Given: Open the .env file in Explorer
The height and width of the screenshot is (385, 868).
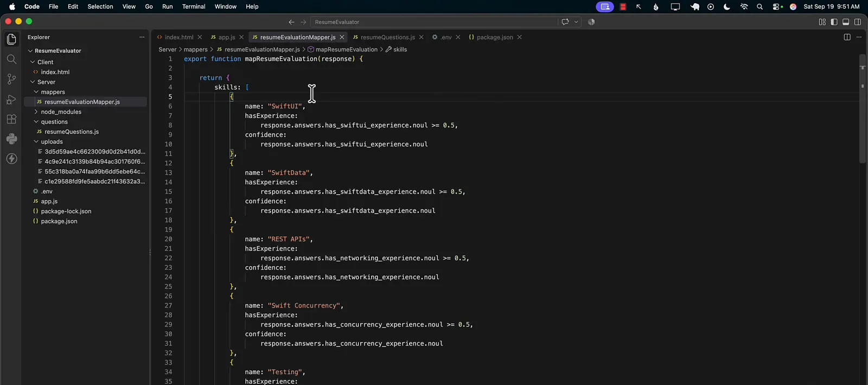Looking at the screenshot, I should coord(47,191).
